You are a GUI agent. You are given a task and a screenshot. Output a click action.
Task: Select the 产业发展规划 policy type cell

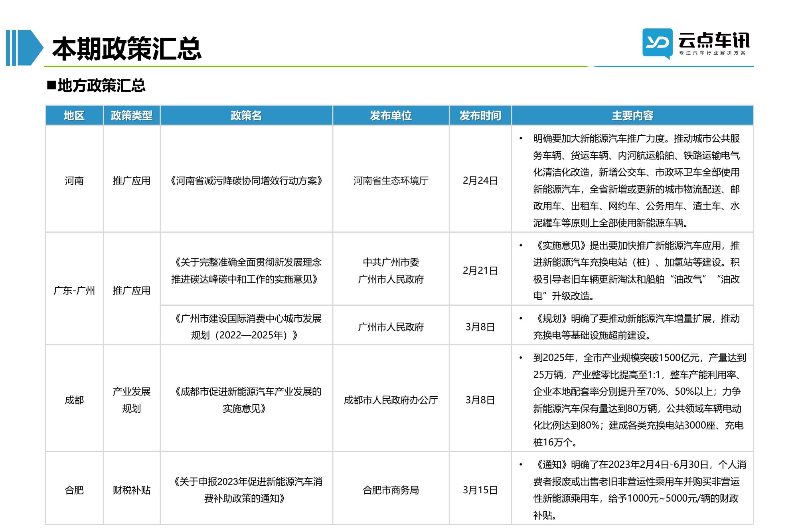(132, 400)
